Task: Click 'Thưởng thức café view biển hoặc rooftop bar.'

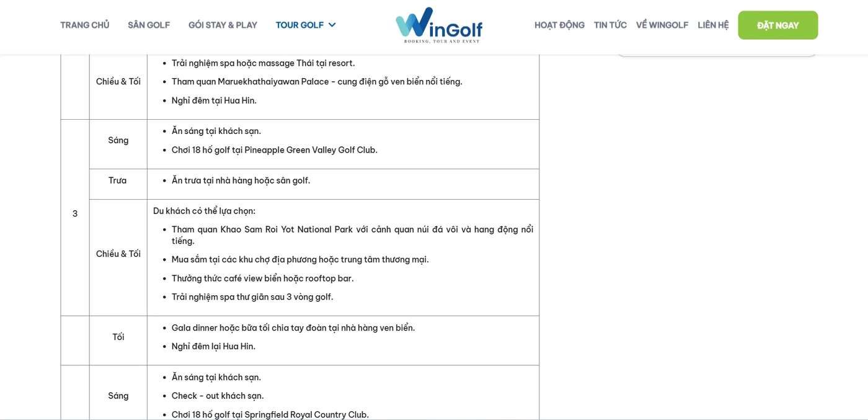Action: 263,278
